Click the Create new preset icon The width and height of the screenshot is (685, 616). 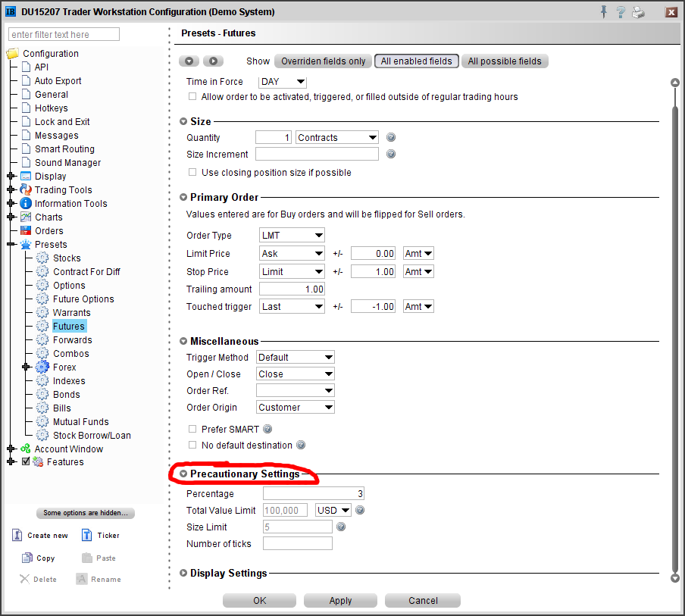click(x=17, y=535)
